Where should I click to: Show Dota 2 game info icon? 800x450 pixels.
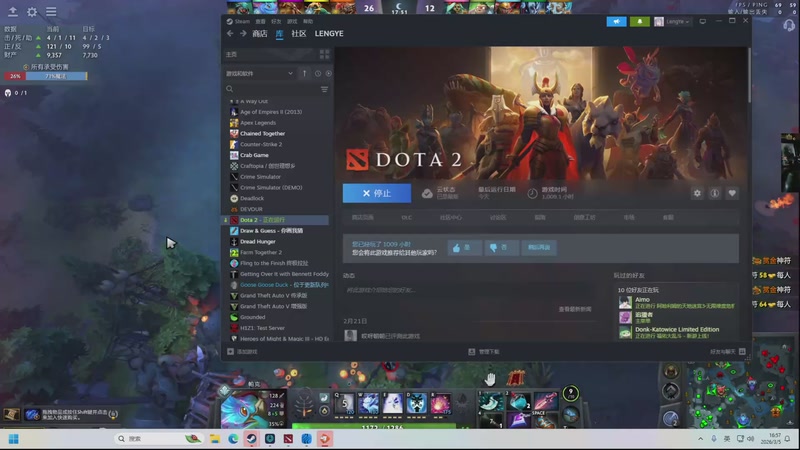714,193
